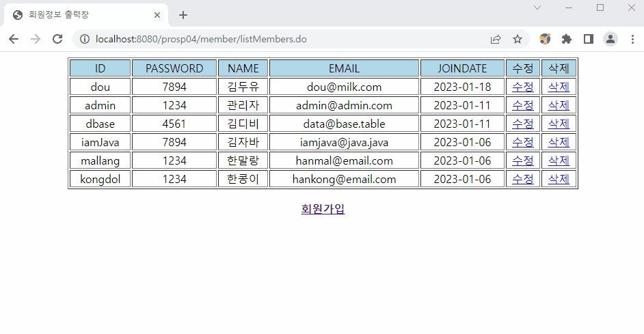Open a new tab

pyautogui.click(x=183, y=15)
